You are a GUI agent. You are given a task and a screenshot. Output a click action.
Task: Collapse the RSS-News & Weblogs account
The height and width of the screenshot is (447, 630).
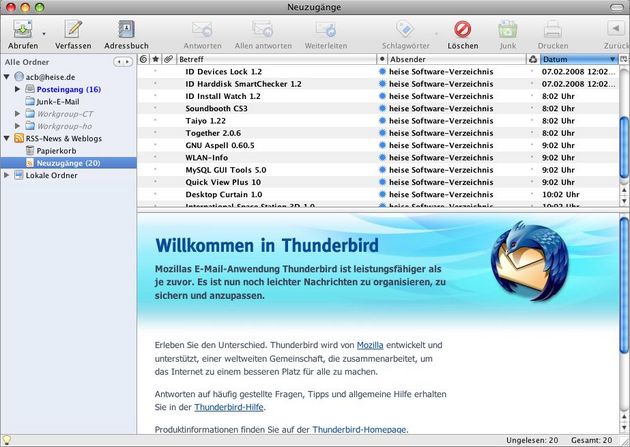coord(7,138)
